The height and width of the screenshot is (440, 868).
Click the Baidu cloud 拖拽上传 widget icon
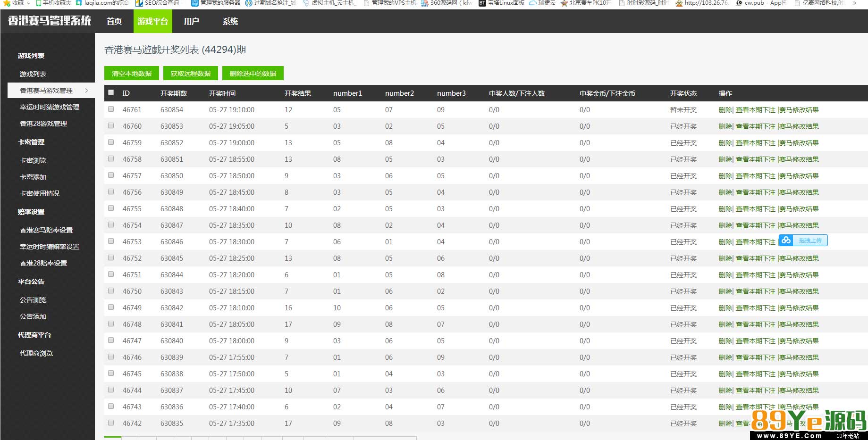(786, 241)
